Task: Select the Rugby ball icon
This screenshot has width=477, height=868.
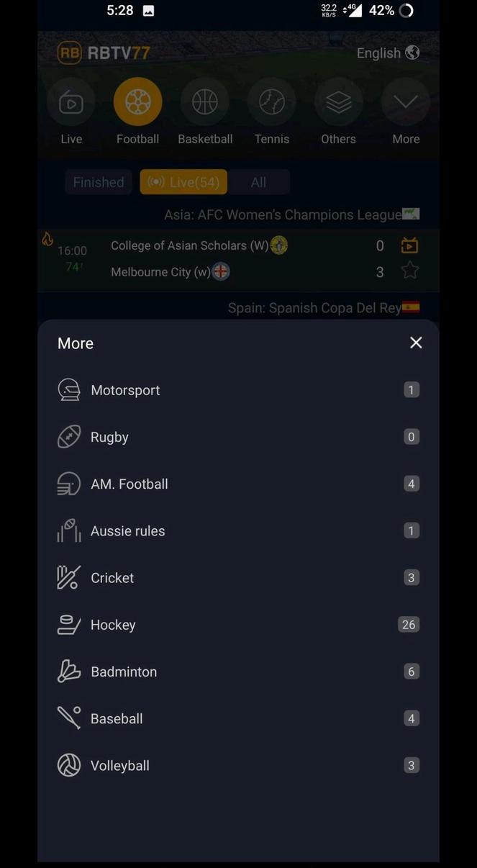Action: [68, 436]
